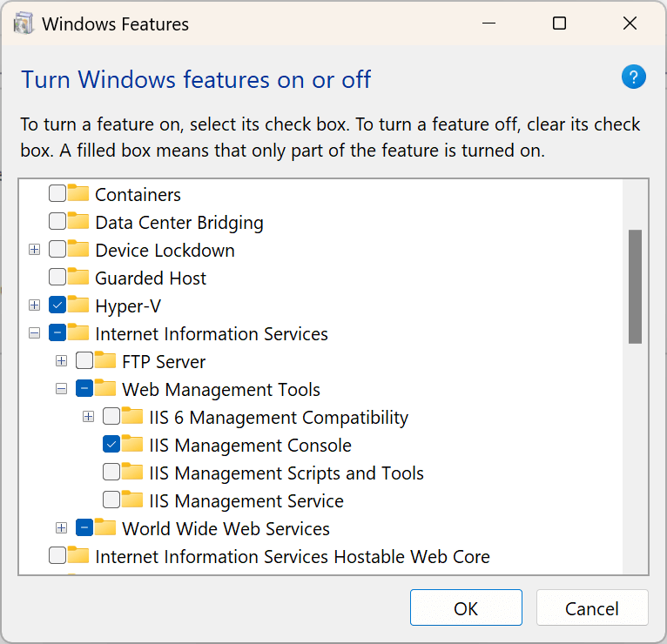Click the Containers folder icon
This screenshot has width=667, height=644.
(x=78, y=193)
